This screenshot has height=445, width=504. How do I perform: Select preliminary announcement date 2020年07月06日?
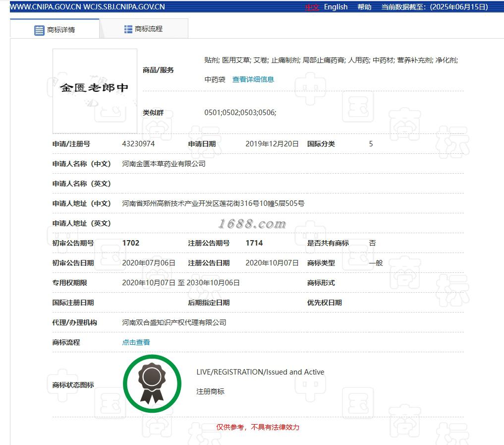click(x=149, y=263)
